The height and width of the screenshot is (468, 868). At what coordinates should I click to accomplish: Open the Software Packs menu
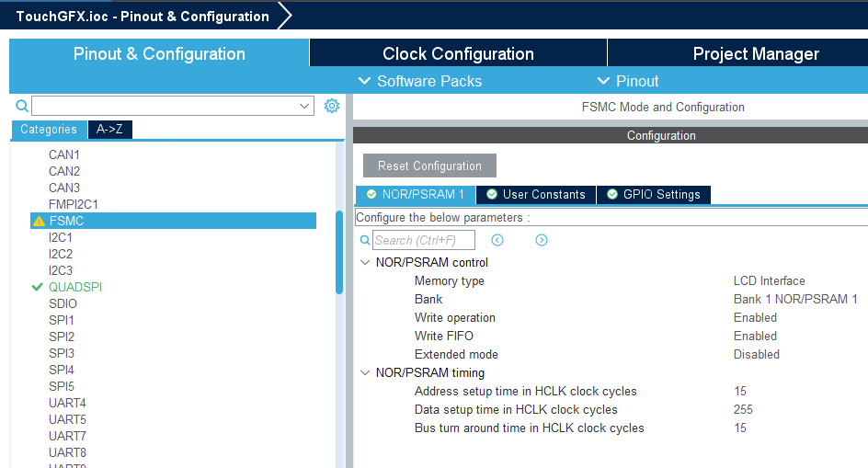pos(419,81)
